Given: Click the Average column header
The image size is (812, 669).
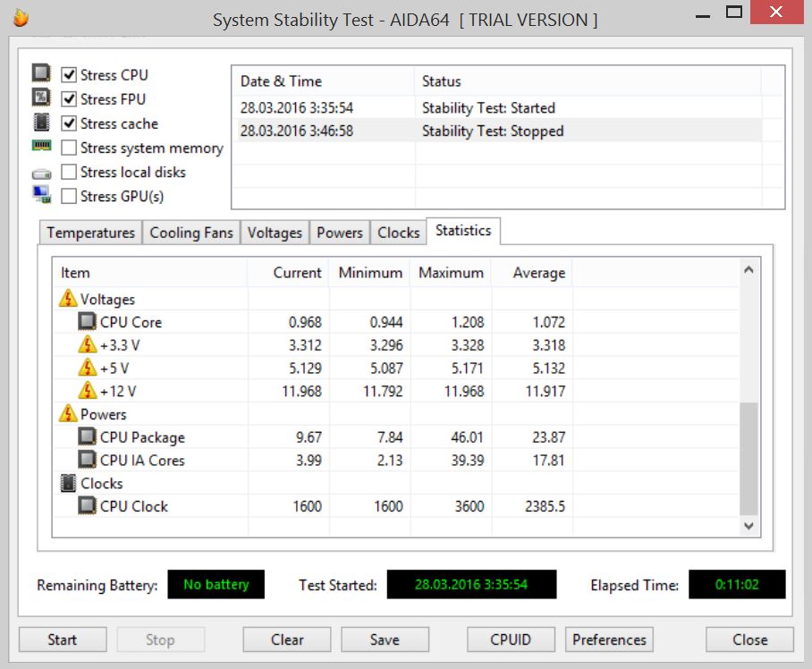Looking at the screenshot, I should [532, 273].
